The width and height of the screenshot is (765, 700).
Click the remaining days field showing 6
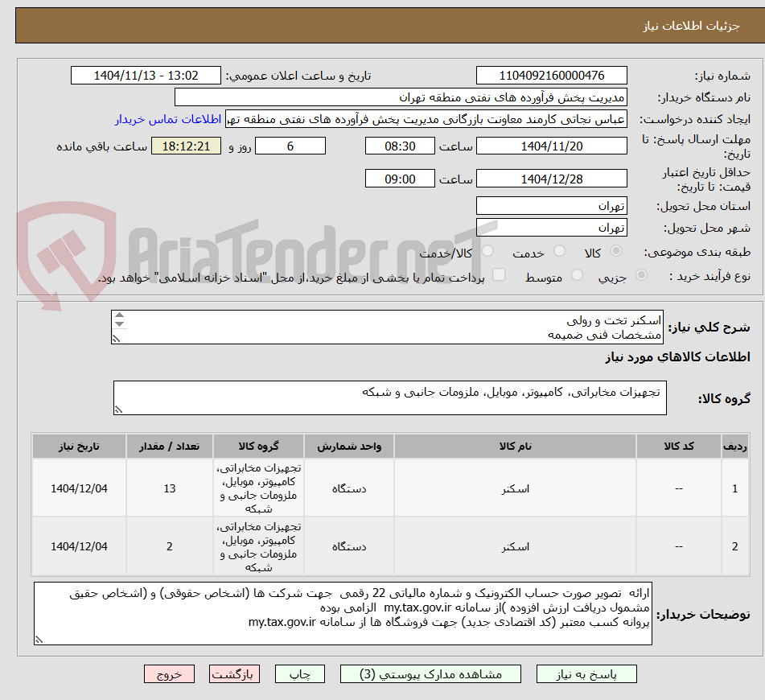point(290,146)
